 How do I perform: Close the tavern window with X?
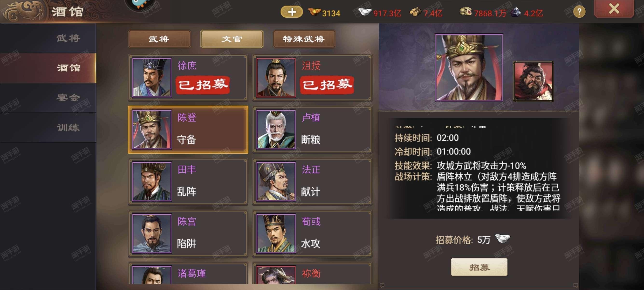[614, 9]
